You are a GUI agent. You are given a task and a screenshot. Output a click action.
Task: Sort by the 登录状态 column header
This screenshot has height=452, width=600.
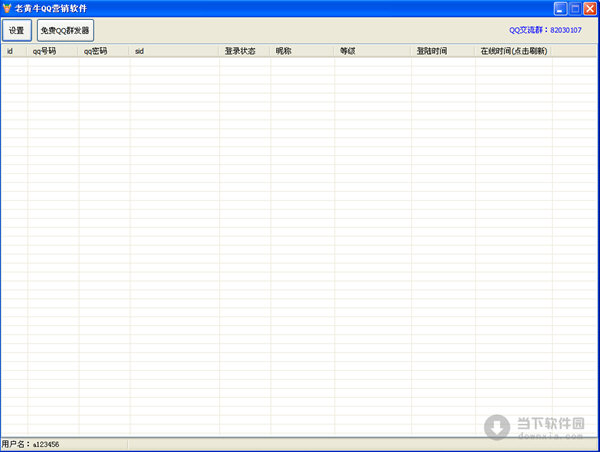245,51
